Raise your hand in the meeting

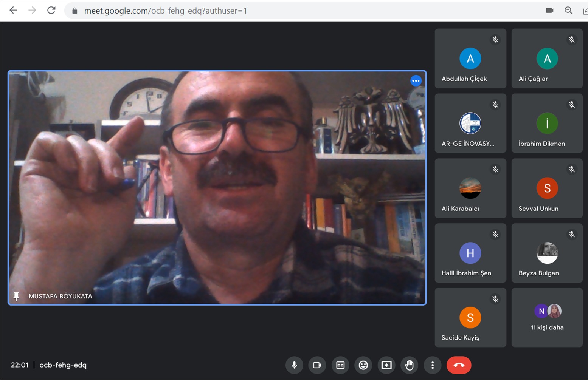pyautogui.click(x=410, y=365)
